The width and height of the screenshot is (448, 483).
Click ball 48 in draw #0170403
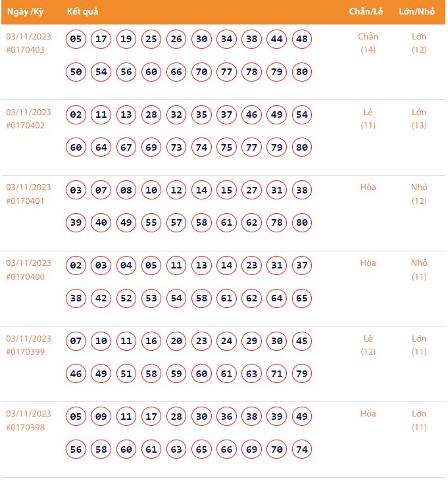pyautogui.click(x=302, y=39)
